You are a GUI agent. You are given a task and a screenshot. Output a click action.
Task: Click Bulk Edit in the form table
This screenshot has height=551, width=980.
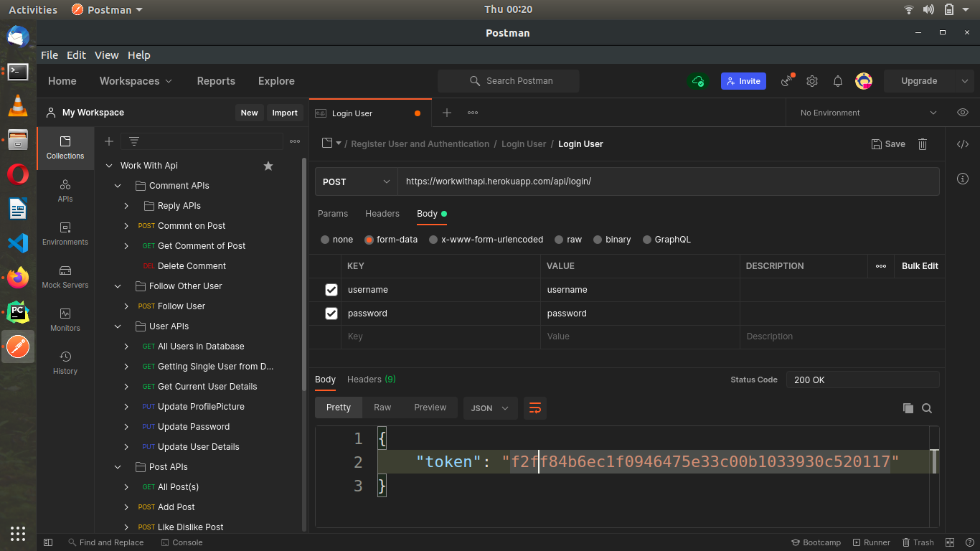pyautogui.click(x=920, y=266)
